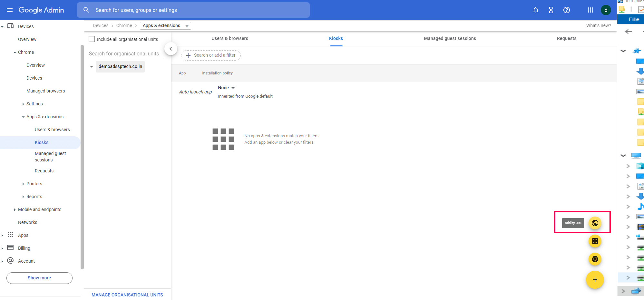Click Chrome in the breadcrumb
This screenshot has height=300, width=644.
tap(124, 25)
